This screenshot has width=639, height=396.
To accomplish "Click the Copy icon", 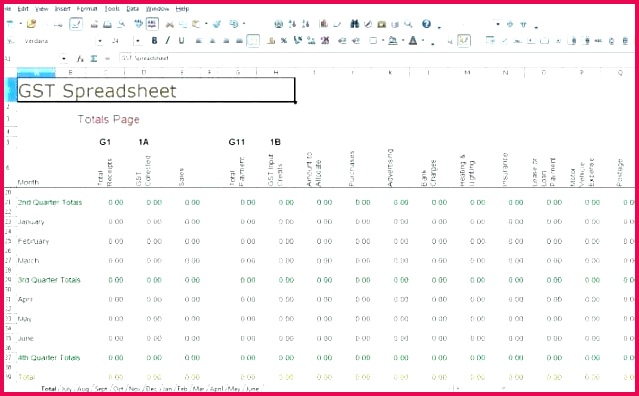I will 183,24.
